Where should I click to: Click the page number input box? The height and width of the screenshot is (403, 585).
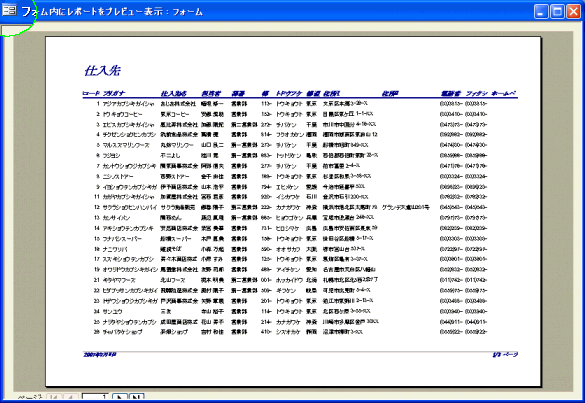tap(96, 397)
